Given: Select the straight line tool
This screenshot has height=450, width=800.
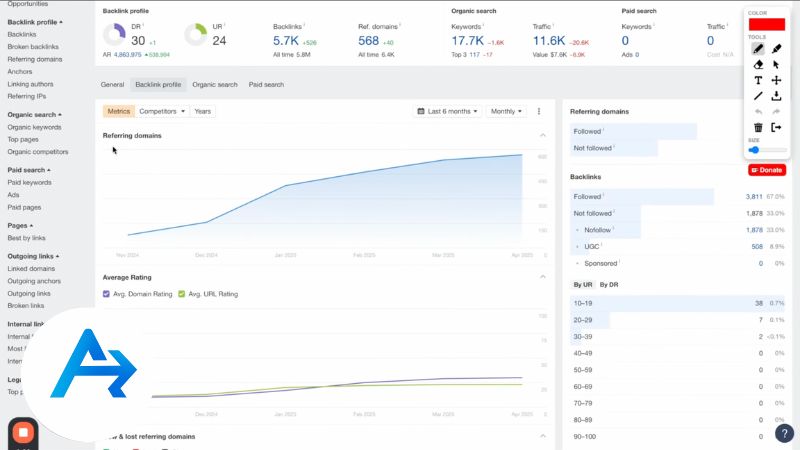Looking at the screenshot, I should pyautogui.click(x=758, y=96).
